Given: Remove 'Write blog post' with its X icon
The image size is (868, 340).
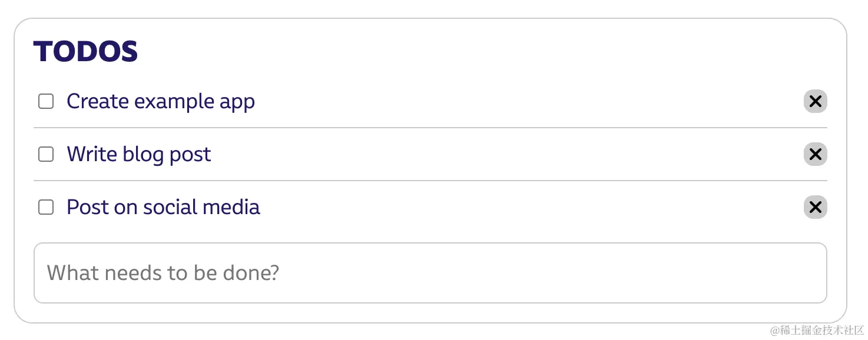Looking at the screenshot, I should pos(815,154).
